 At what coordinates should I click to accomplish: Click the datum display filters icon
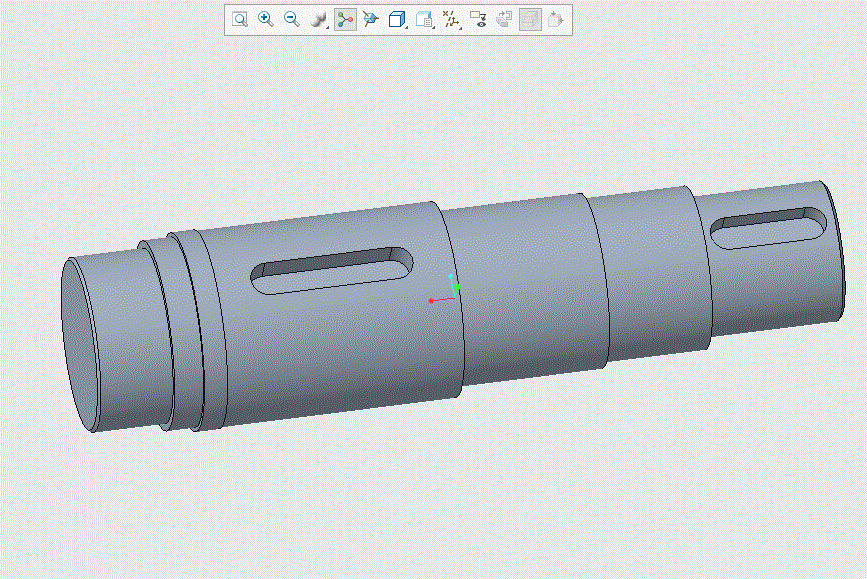pos(451,20)
